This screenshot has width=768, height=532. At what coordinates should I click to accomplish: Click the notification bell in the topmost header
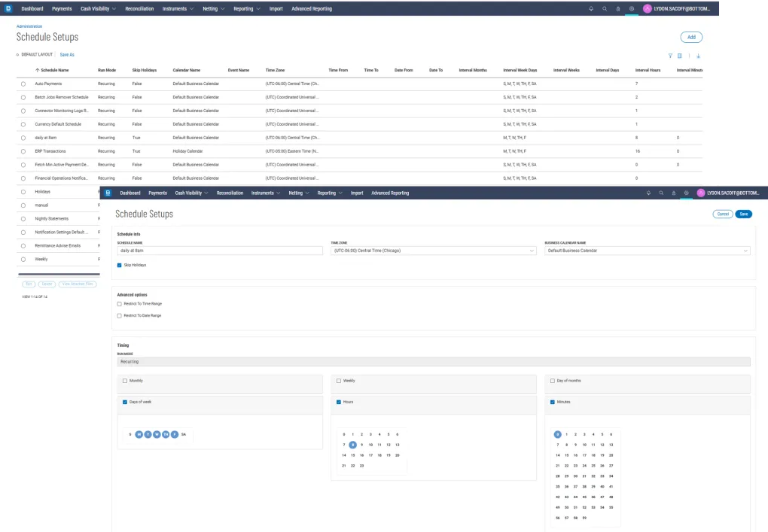[x=591, y=9]
